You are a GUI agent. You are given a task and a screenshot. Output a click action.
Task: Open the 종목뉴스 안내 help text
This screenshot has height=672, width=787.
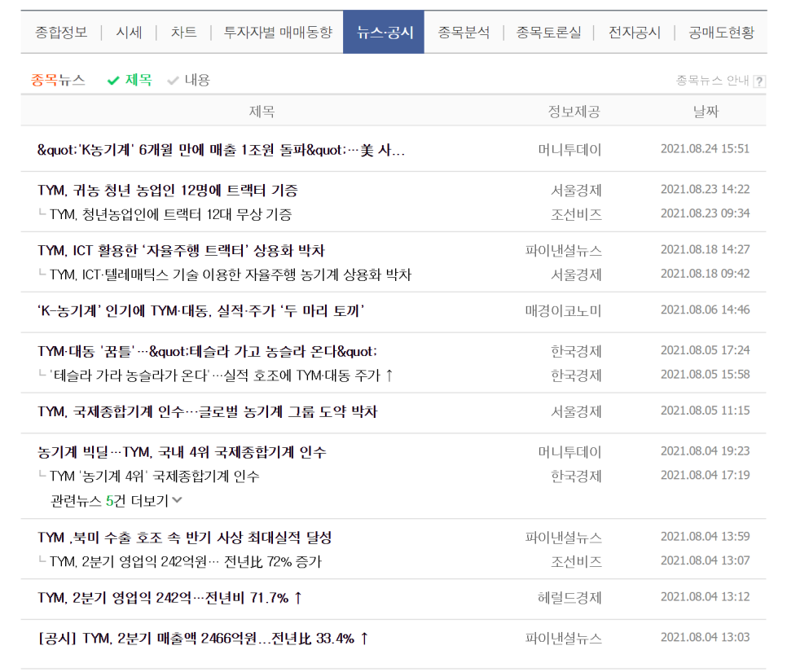712,81
